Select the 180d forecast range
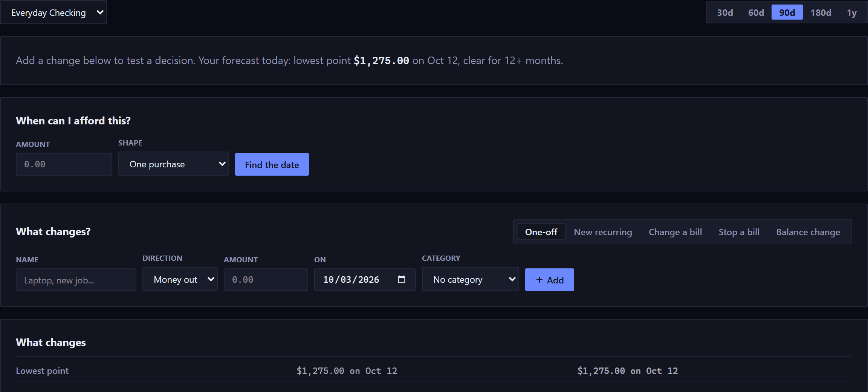This screenshot has height=392, width=868. pos(821,12)
